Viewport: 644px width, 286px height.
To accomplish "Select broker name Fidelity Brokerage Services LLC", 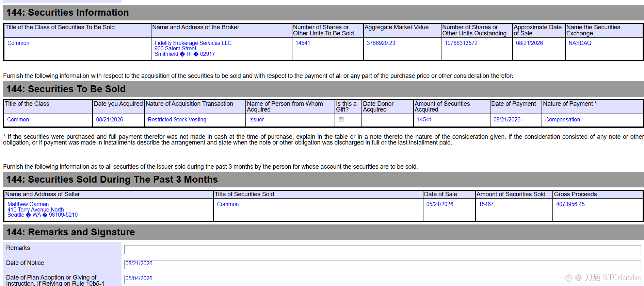I will point(193,43).
